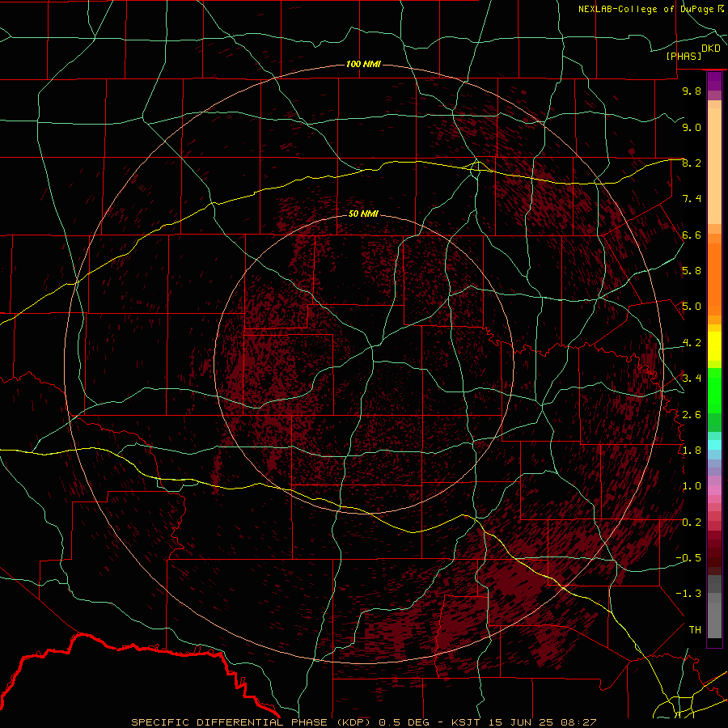Select the 5.0 scale value
This screenshot has width=728, height=728.
click(692, 307)
